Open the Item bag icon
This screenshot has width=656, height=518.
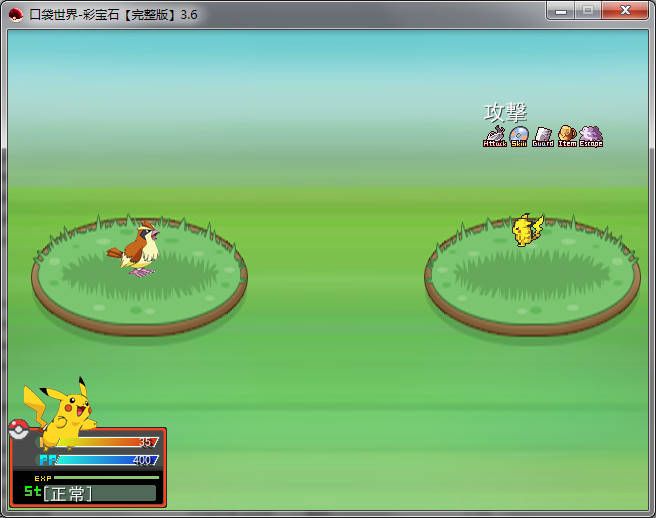(x=567, y=136)
